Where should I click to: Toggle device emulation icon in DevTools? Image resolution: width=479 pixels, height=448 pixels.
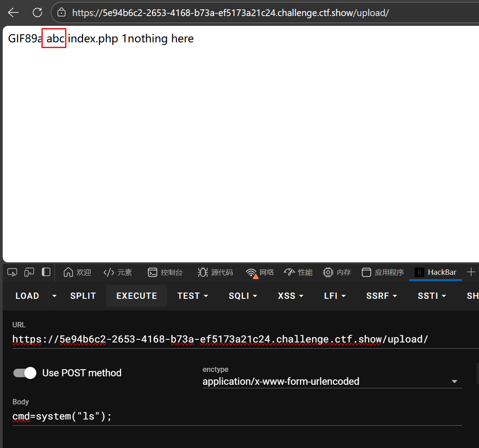pos(29,272)
